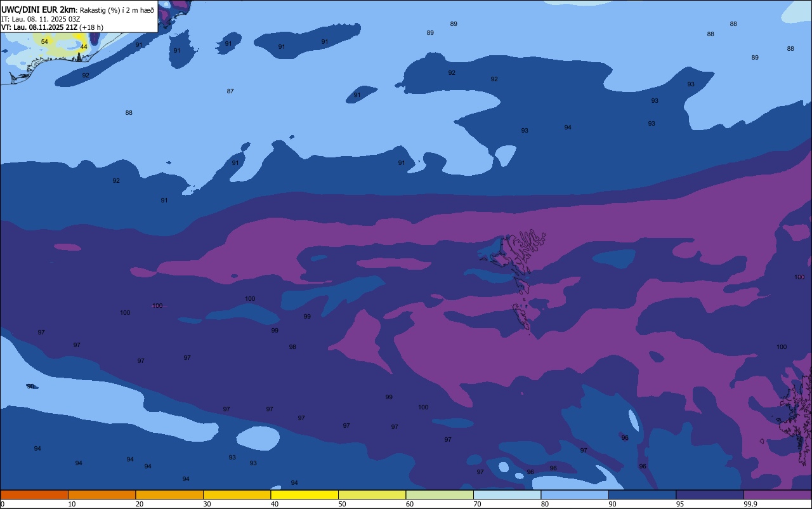Click the golden 30–40 legend swatch
The height and width of the screenshot is (509, 812).
[237, 494]
